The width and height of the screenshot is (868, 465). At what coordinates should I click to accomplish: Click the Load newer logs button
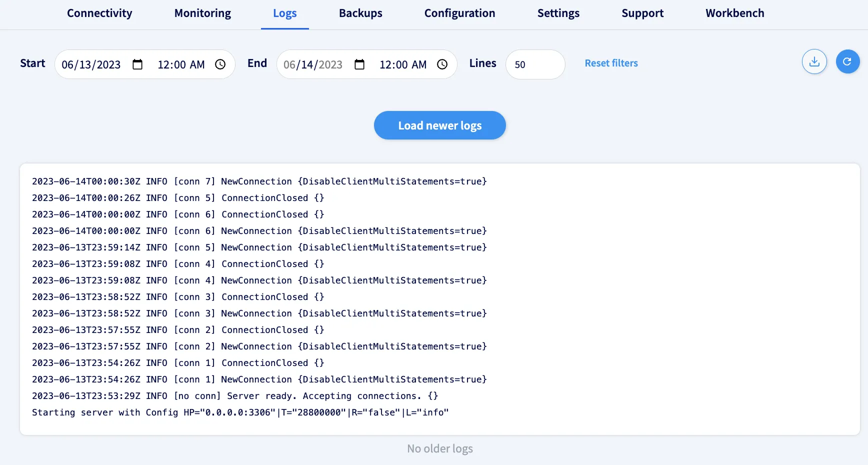[x=439, y=125]
